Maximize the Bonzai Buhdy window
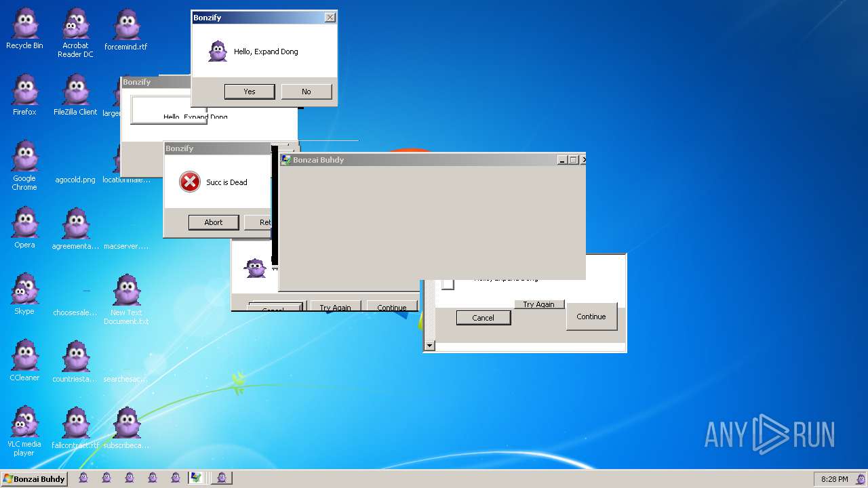The height and width of the screenshot is (488, 868). click(573, 160)
